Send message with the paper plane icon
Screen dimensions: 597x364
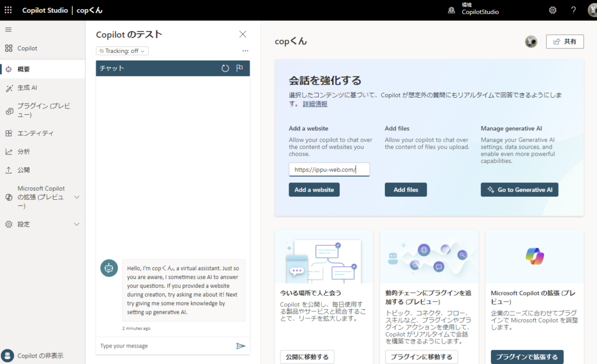pos(241,346)
